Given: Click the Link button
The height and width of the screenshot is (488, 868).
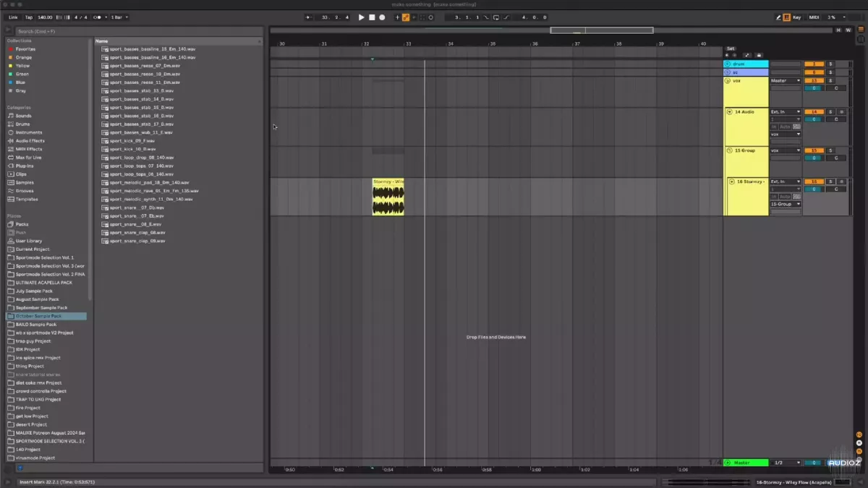Looking at the screenshot, I should click(x=13, y=17).
